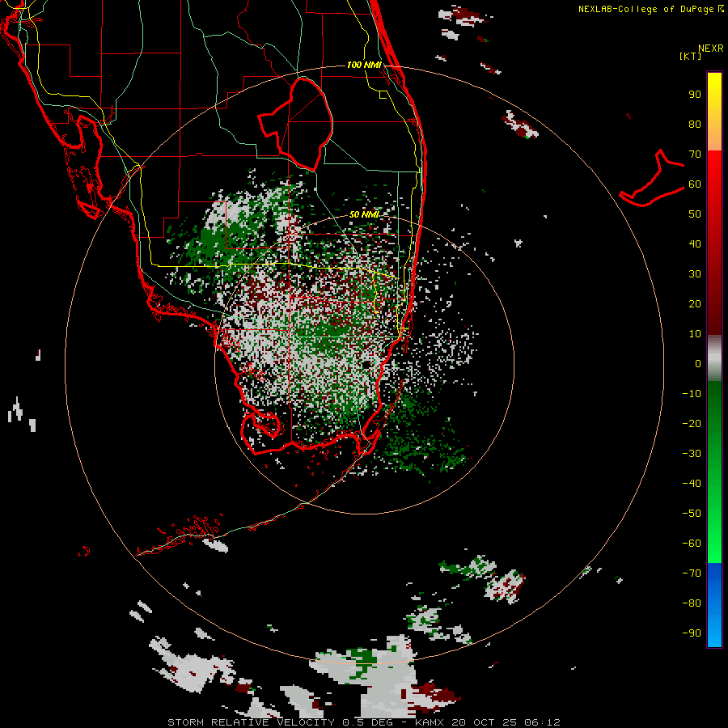The width and height of the screenshot is (728, 728).
Task: Click the -30 value on the velocity scale
Action: point(692,454)
